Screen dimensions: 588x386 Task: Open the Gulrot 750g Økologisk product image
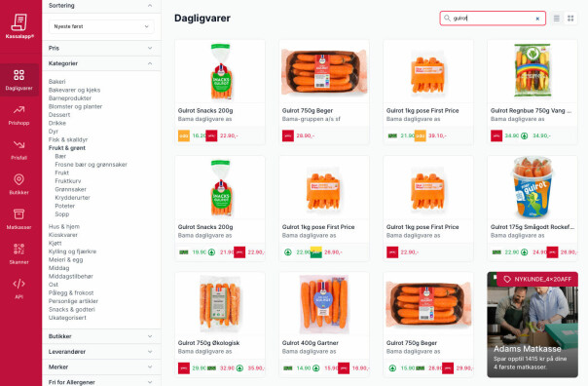tap(220, 303)
